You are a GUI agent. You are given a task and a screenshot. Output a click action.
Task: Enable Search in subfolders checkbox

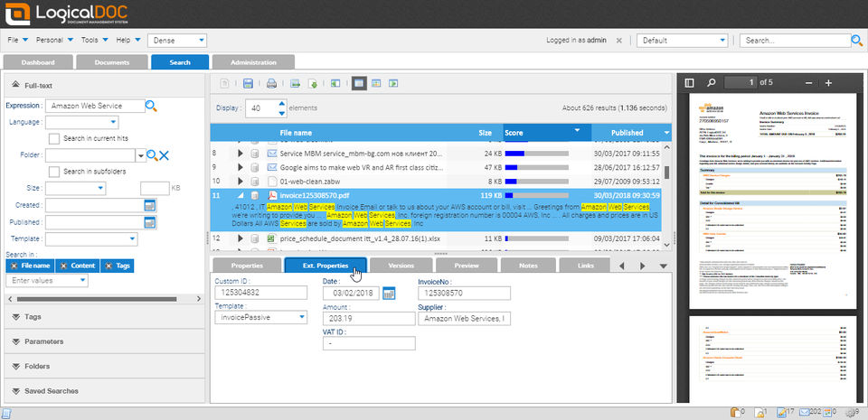(x=54, y=172)
